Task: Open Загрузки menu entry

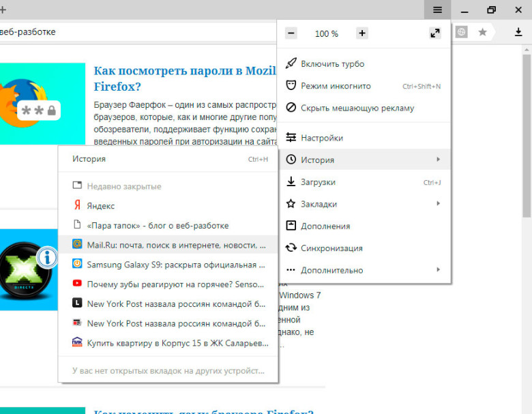Action: [364, 182]
